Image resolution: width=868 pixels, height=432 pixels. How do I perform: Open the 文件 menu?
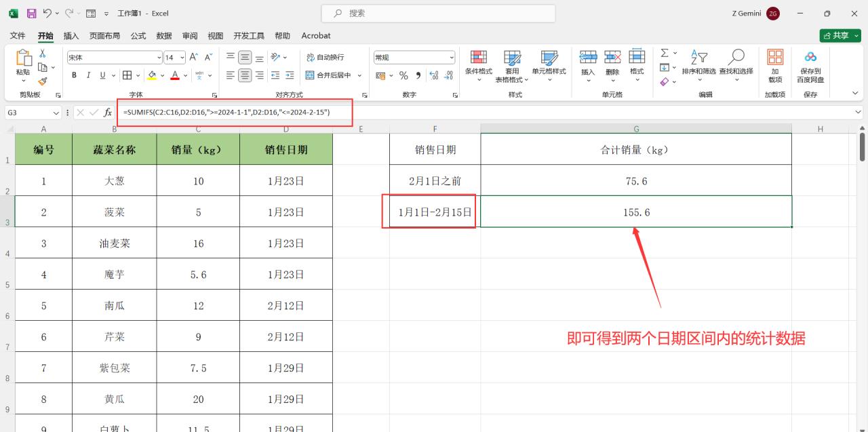pyautogui.click(x=18, y=35)
